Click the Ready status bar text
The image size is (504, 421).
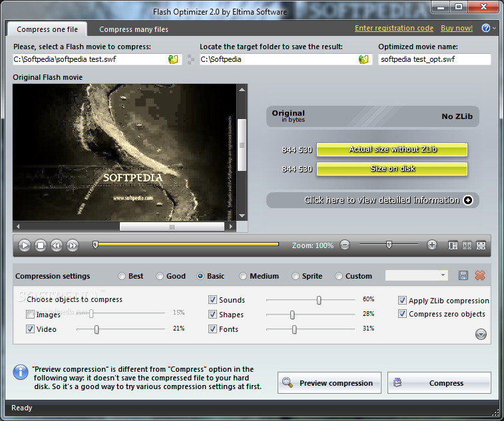(x=21, y=408)
